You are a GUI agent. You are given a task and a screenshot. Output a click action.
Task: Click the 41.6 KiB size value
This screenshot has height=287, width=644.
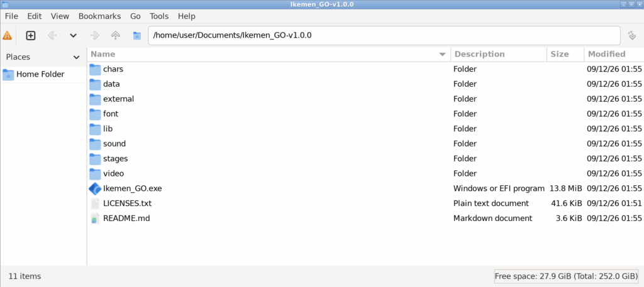click(566, 203)
